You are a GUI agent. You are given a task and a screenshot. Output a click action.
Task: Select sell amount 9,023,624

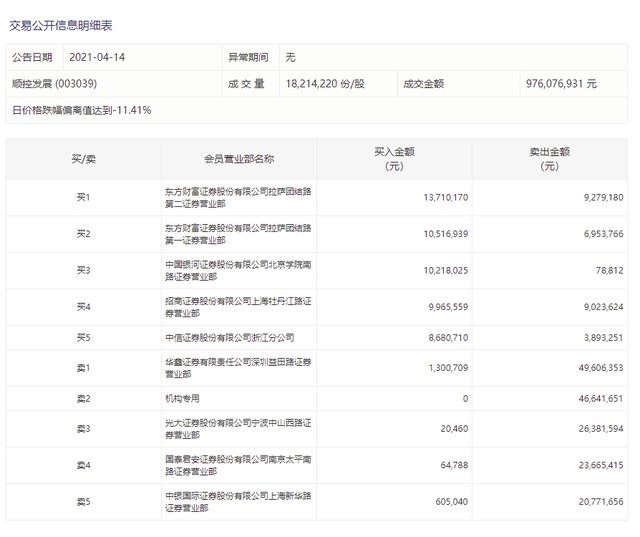click(603, 306)
